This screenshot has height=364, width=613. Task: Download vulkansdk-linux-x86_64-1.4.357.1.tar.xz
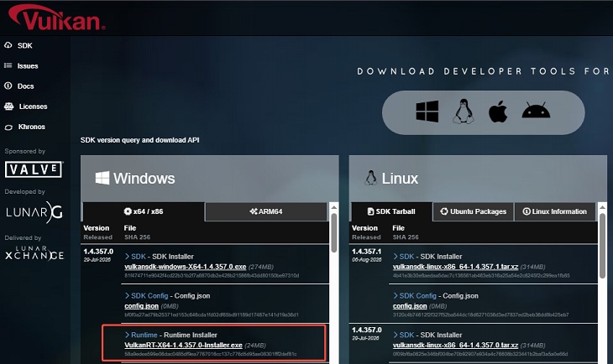[x=455, y=267]
